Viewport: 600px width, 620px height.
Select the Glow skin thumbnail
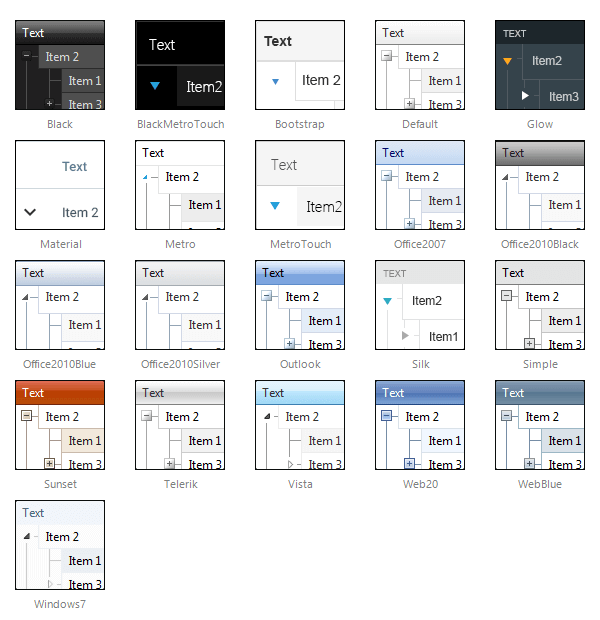[x=540, y=65]
